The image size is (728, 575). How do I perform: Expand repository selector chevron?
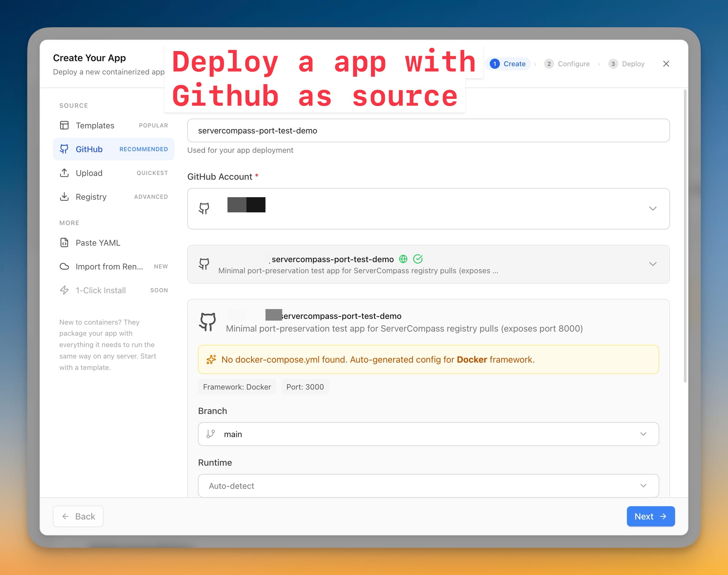coord(653,264)
